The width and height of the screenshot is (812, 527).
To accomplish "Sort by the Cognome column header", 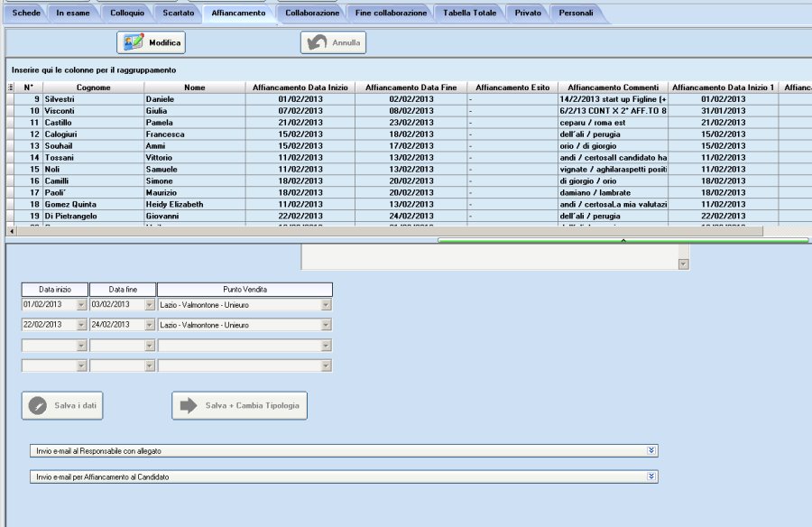I will [x=93, y=87].
